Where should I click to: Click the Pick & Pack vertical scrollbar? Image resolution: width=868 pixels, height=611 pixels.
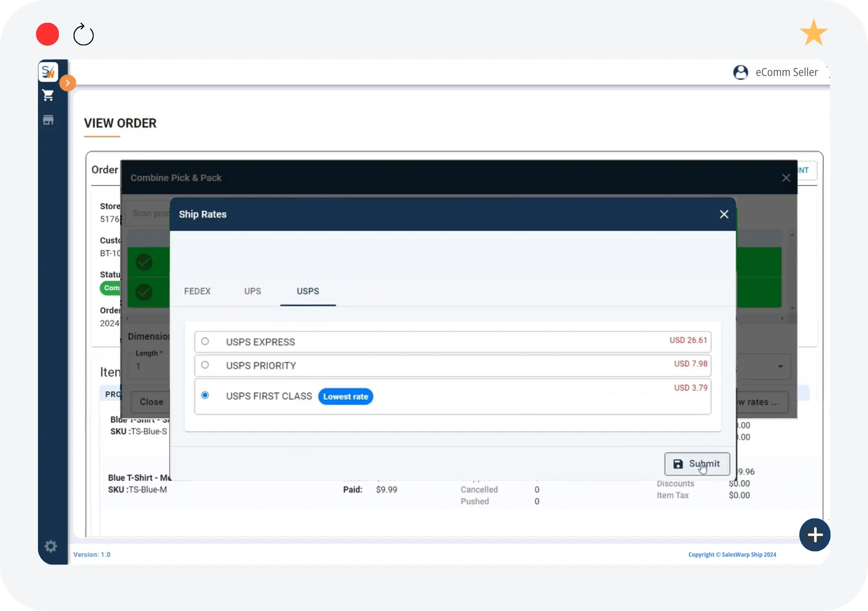(x=792, y=272)
